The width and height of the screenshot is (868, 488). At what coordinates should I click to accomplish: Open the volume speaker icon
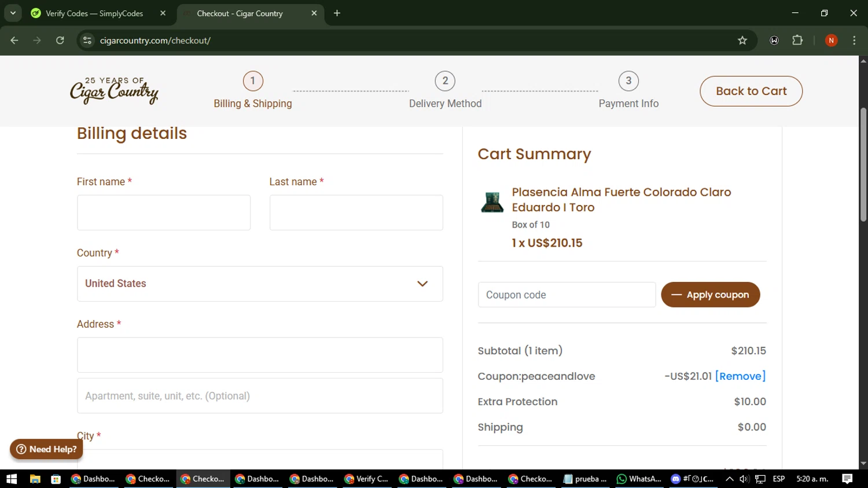(x=744, y=479)
